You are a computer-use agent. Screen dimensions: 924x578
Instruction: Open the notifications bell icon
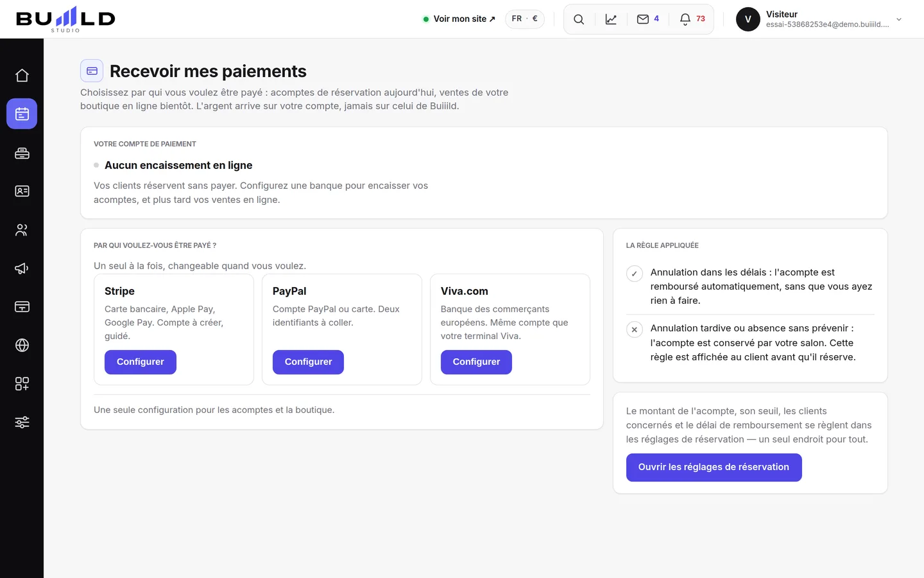click(685, 19)
